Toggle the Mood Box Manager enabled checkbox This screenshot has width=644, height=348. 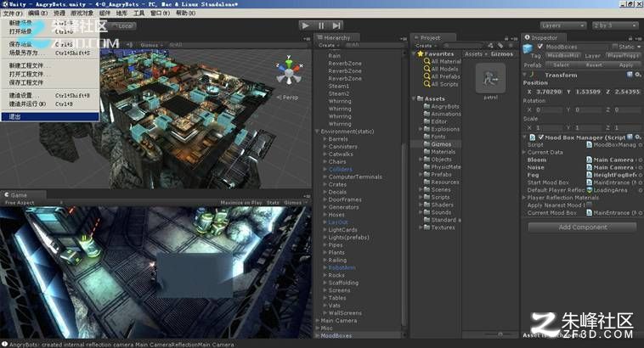coord(540,137)
